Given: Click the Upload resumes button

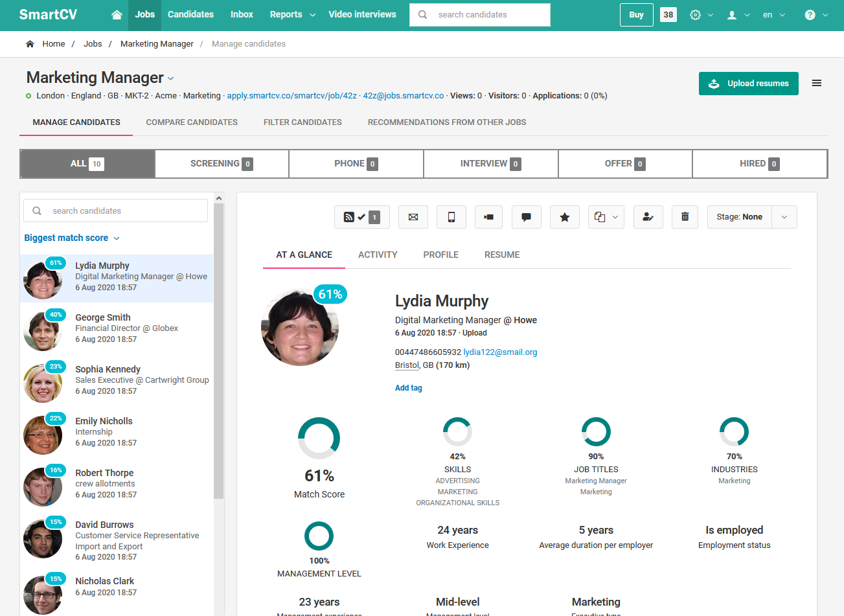Looking at the screenshot, I should point(748,84).
